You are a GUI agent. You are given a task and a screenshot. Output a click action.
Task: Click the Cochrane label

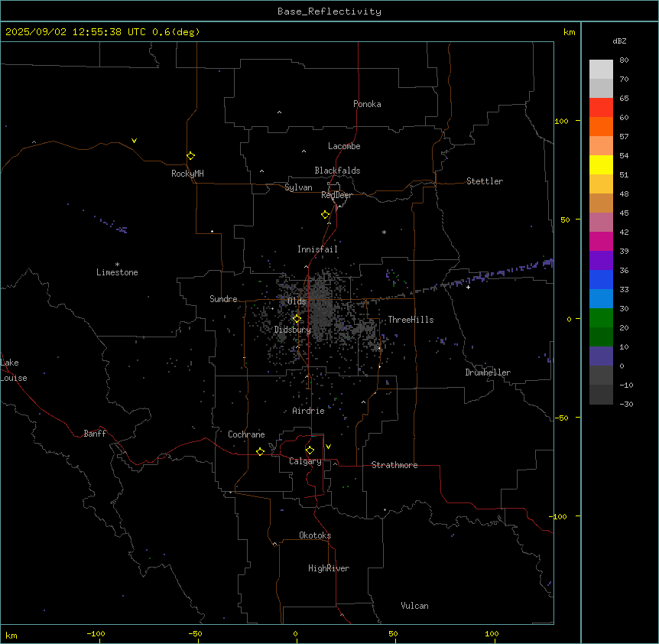click(x=246, y=434)
